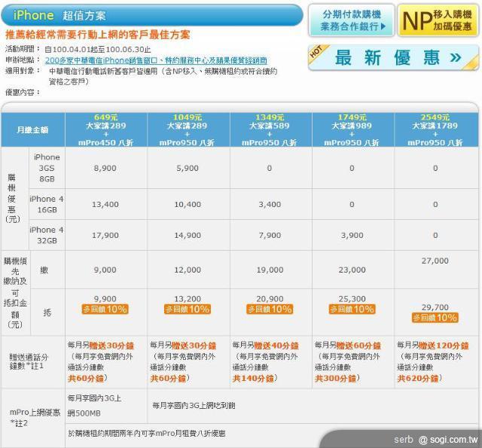Click the 每月享國內3G上網500MB cell

105,406
